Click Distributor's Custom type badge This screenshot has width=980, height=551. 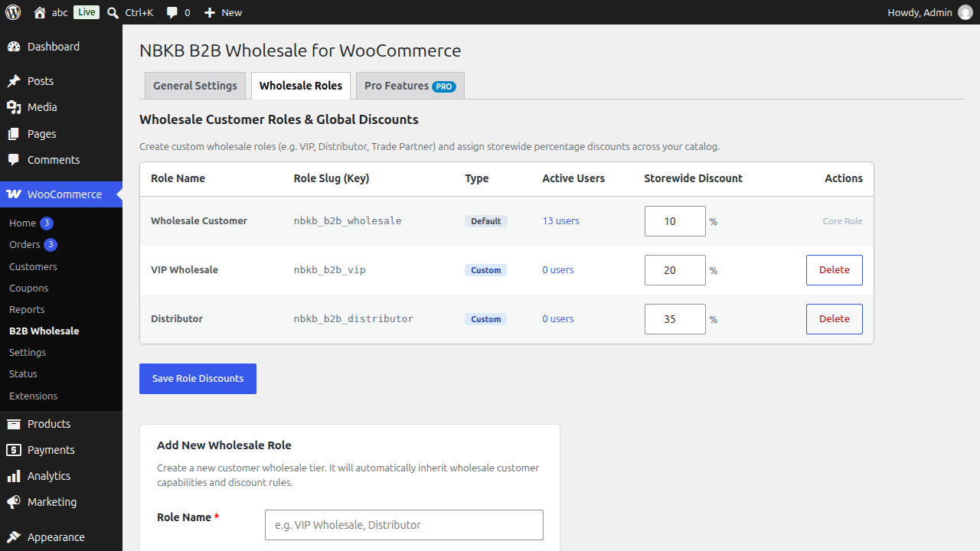click(486, 319)
